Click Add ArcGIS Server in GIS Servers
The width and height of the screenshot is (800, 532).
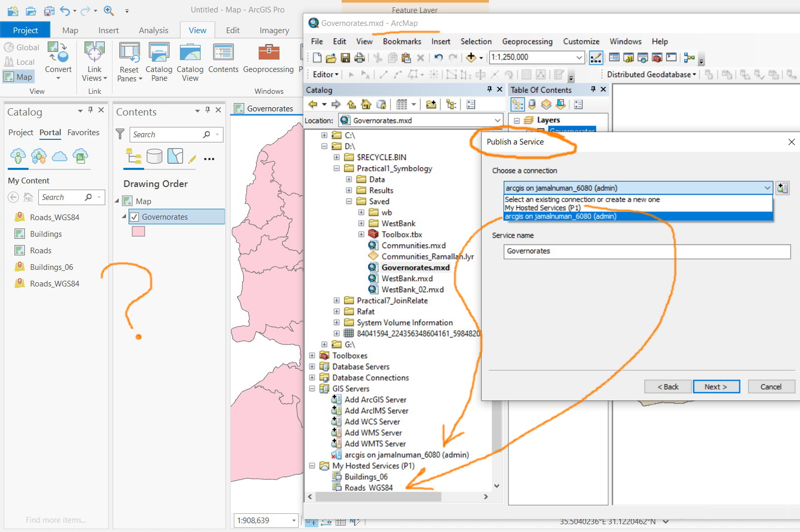coord(375,399)
